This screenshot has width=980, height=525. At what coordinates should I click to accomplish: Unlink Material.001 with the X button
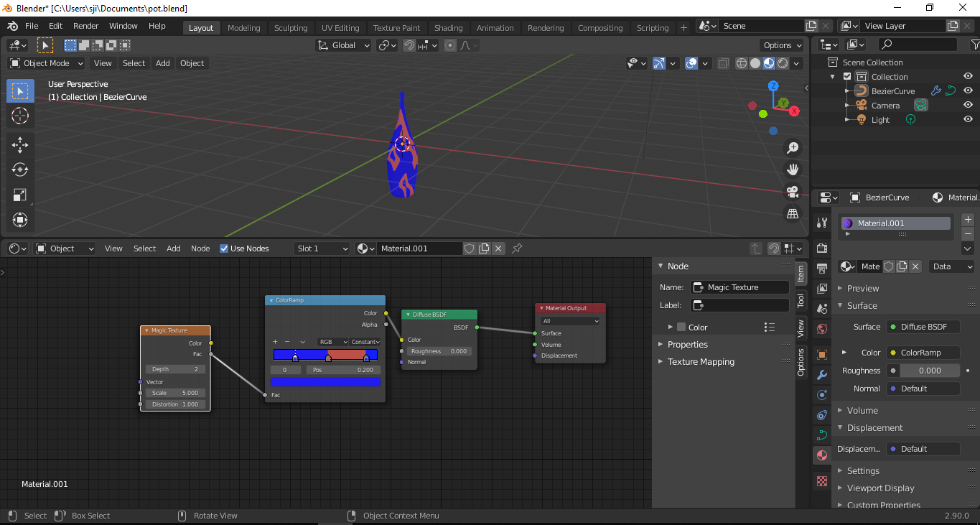[x=498, y=248]
